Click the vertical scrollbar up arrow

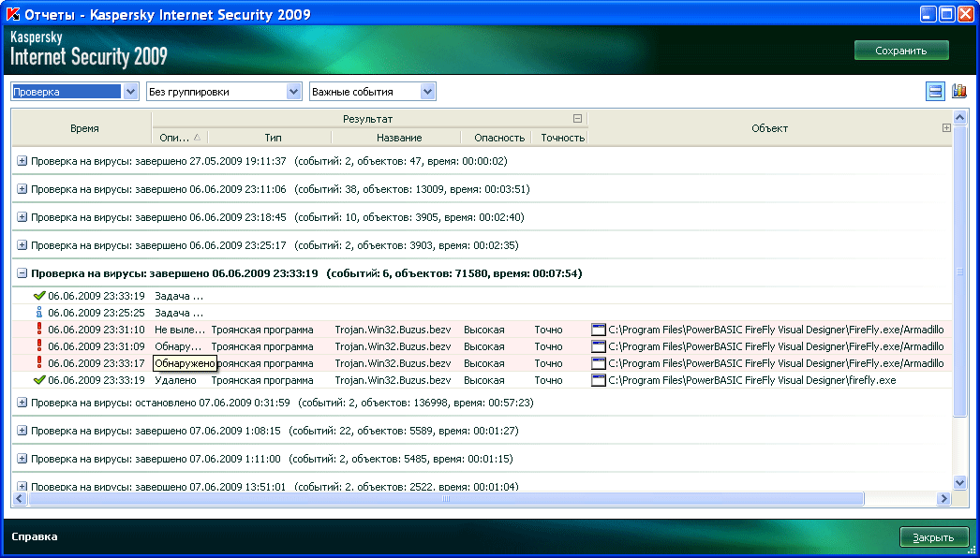960,116
